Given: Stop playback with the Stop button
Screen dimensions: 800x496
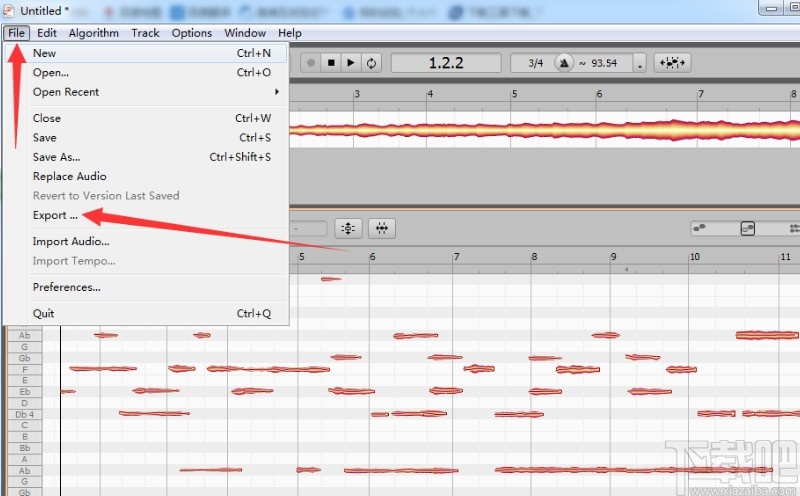Looking at the screenshot, I should tap(331, 63).
